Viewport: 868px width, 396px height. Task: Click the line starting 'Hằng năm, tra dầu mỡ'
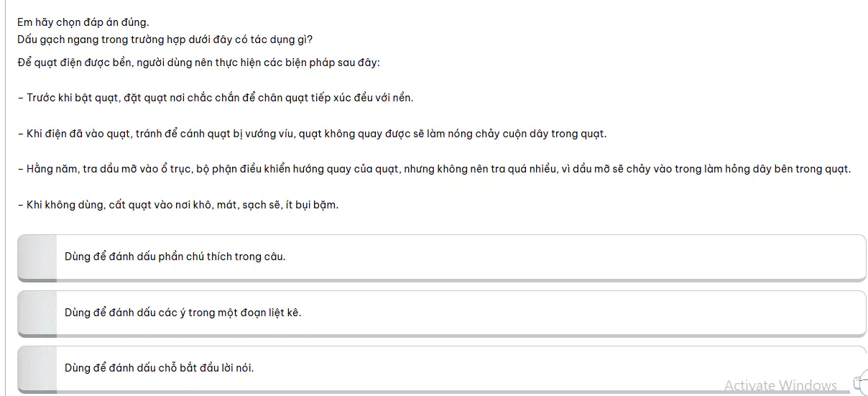pos(434,170)
